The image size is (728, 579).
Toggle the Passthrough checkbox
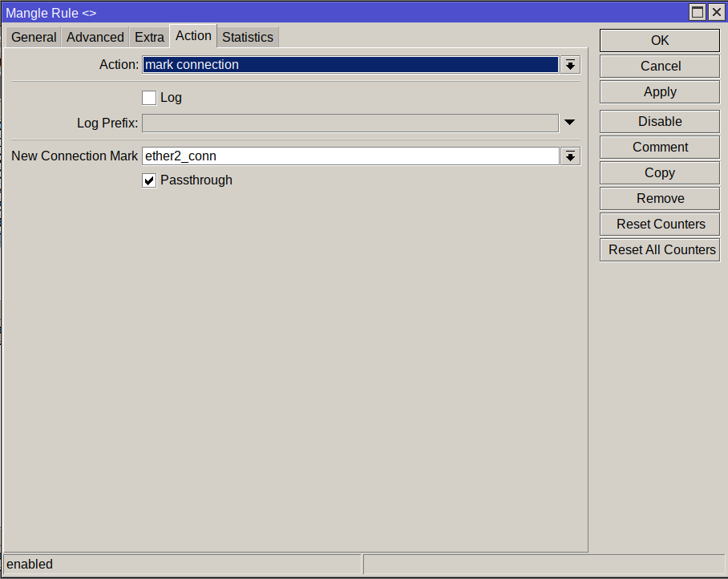tap(149, 180)
